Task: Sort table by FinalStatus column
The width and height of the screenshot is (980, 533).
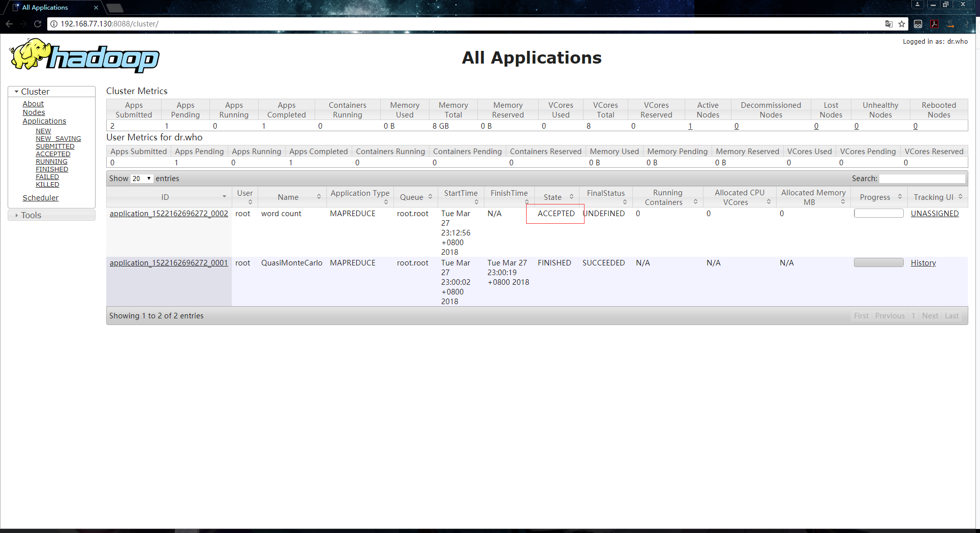Action: click(605, 197)
